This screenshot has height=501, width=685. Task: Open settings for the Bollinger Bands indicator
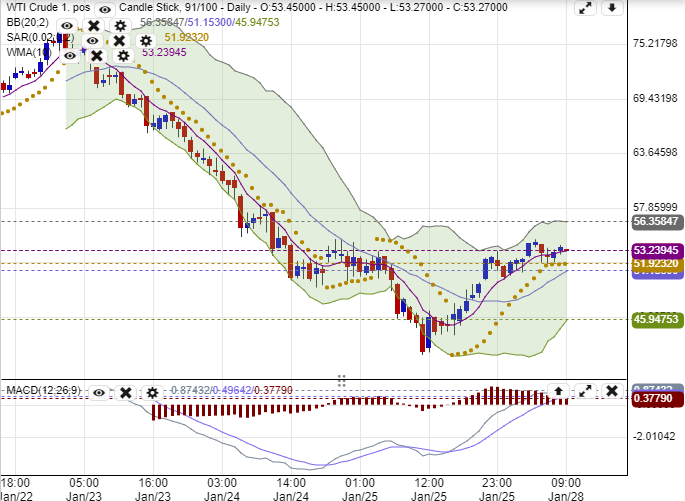120,25
